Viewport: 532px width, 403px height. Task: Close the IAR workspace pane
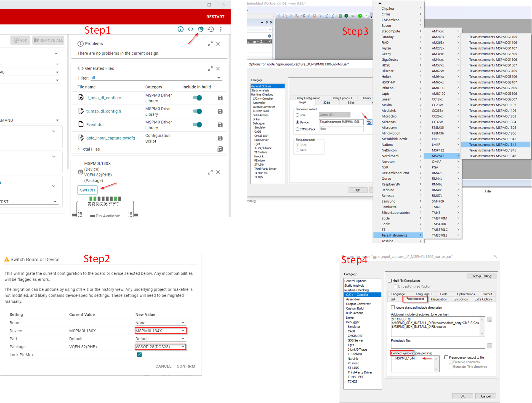pyautogui.click(x=271, y=22)
